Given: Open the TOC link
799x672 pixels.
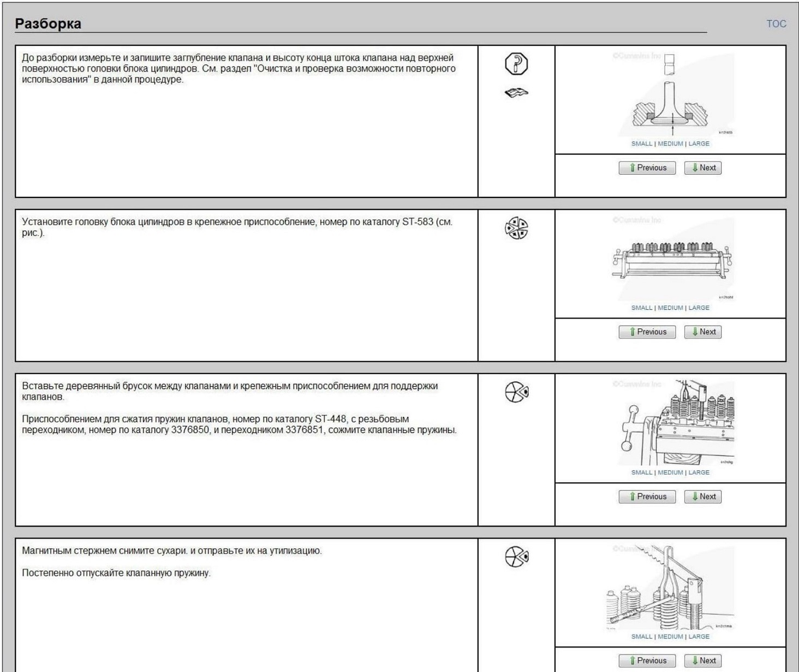Looking at the screenshot, I should (776, 23).
